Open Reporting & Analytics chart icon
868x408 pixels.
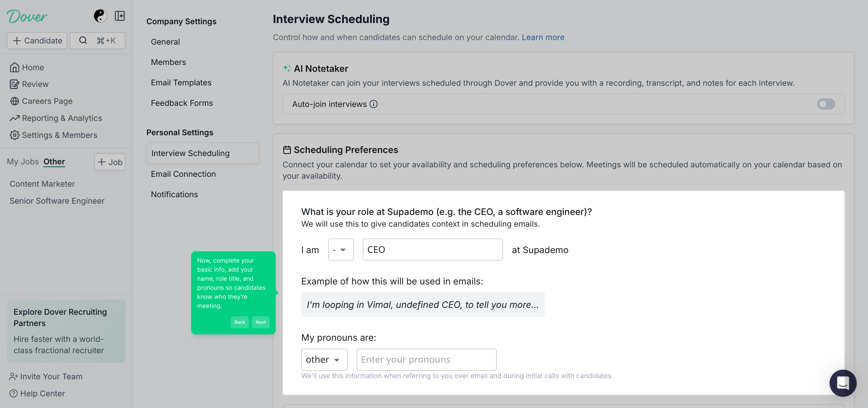tap(14, 118)
